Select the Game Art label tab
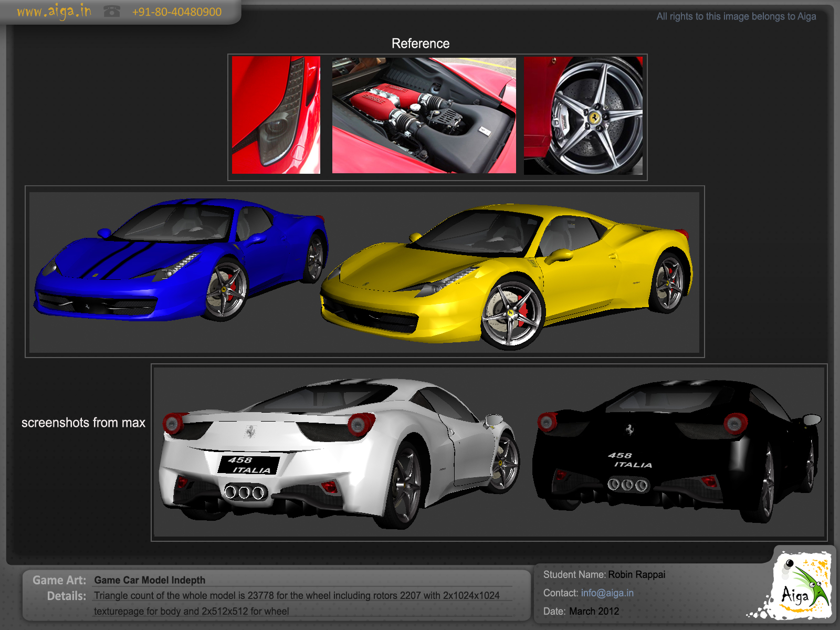840x630 pixels. pyautogui.click(x=58, y=580)
